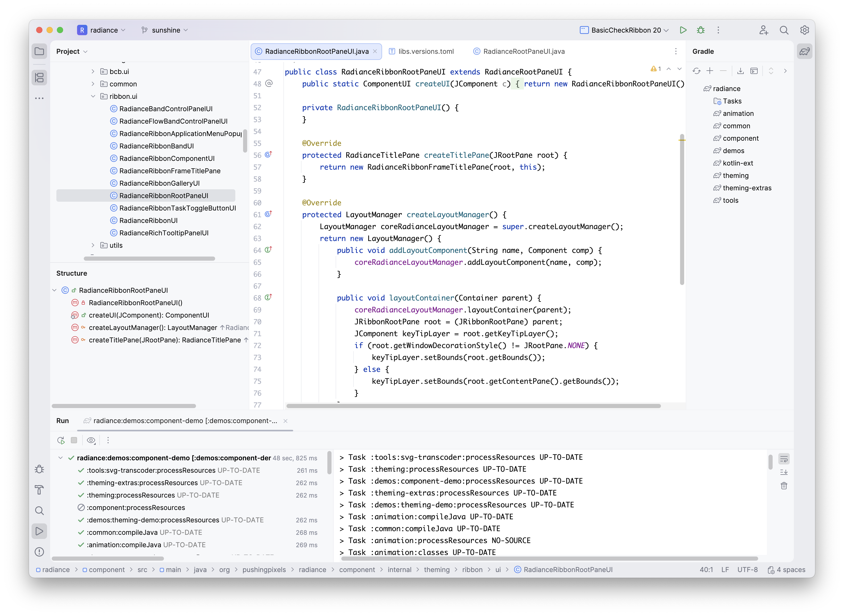Click the 40:1 caret position indicator
The image size is (844, 616).
point(706,570)
